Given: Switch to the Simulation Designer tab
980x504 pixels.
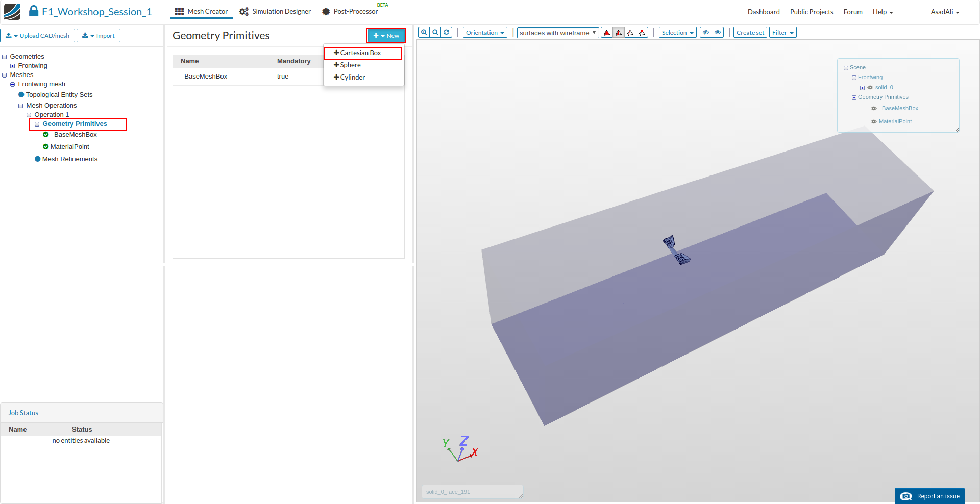Looking at the screenshot, I should (275, 12).
